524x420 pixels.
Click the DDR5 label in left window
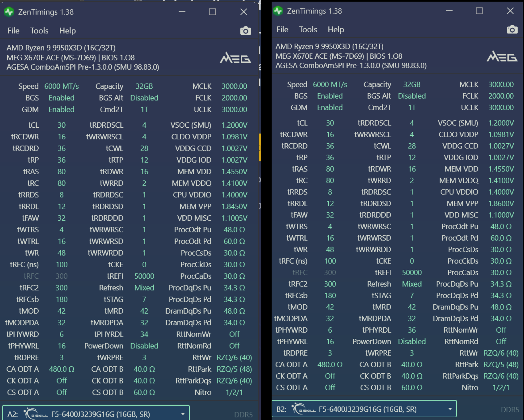243,415
